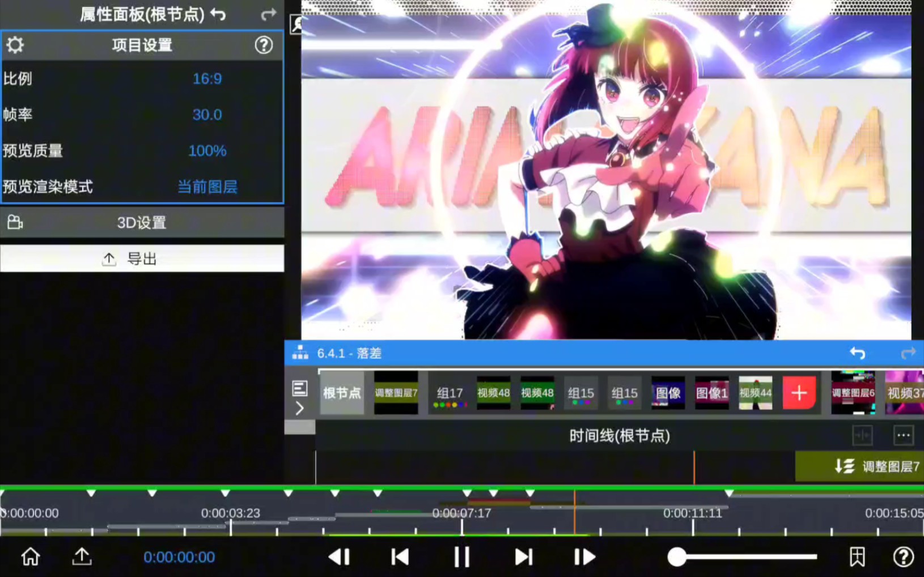Select the 视频44 layer thumbnail
This screenshot has height=577, width=924.
point(756,393)
